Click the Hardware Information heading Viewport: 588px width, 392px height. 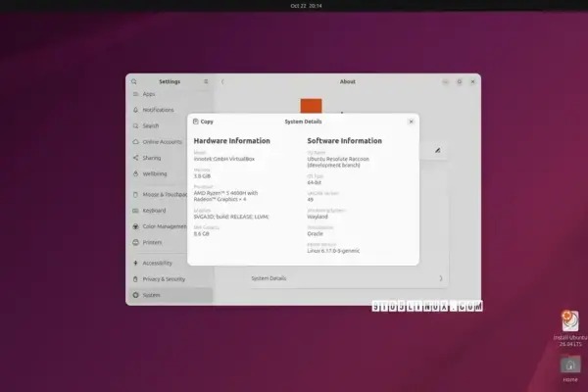(x=231, y=141)
